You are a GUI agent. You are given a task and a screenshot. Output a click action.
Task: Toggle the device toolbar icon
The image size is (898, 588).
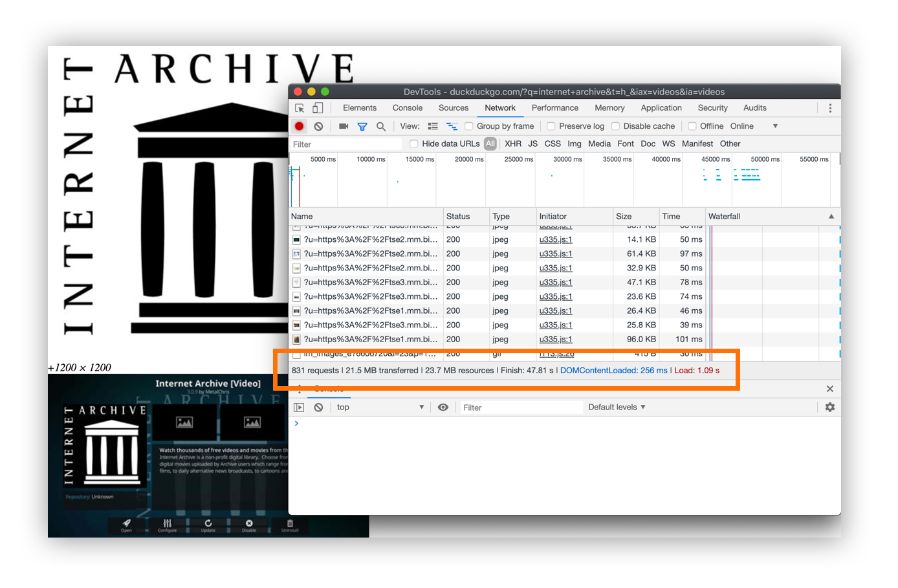tap(318, 108)
